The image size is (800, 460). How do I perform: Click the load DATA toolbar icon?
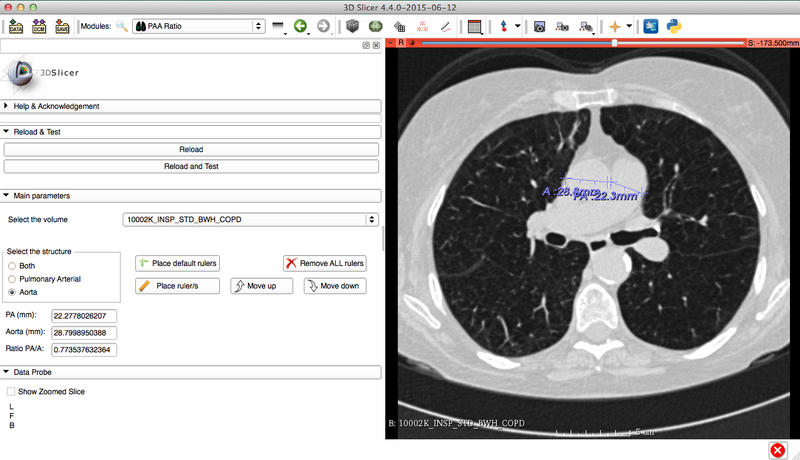coord(15,25)
